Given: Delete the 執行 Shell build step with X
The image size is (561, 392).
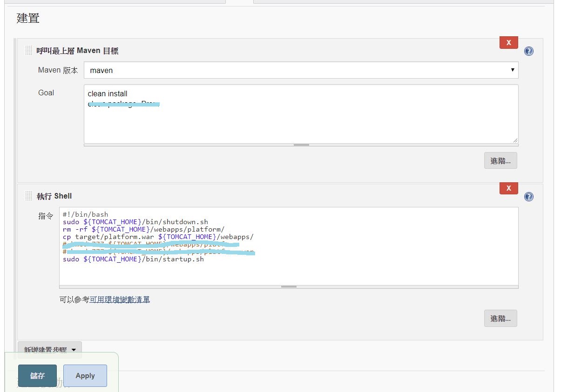Looking at the screenshot, I should coord(508,188).
